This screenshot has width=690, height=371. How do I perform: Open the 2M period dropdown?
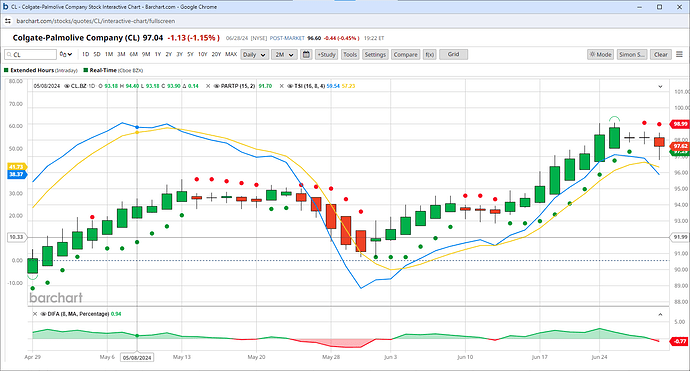[284, 55]
